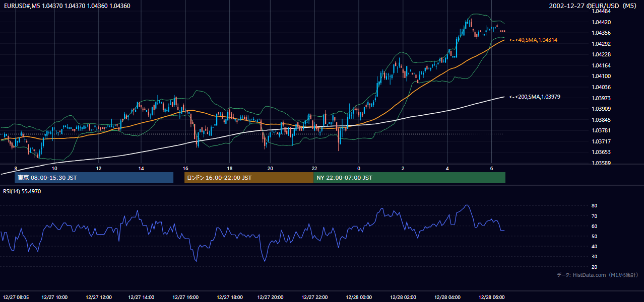This screenshot has height=302, width=644.
Task: Click hour marker 4 under price chart
Action: [447, 168]
